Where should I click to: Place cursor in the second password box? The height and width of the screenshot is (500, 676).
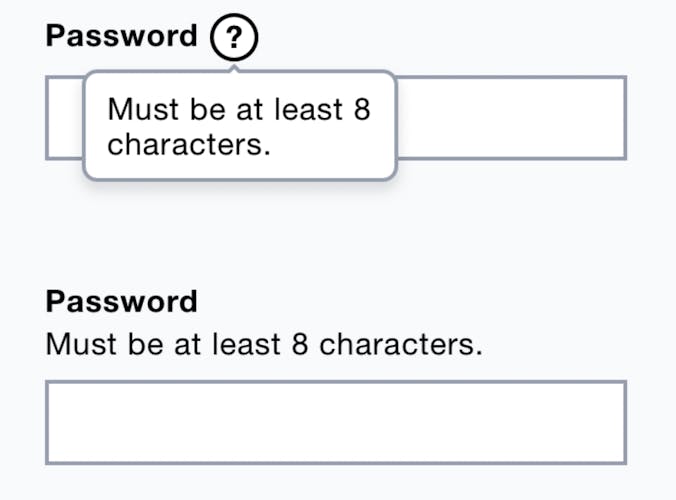click(x=336, y=422)
